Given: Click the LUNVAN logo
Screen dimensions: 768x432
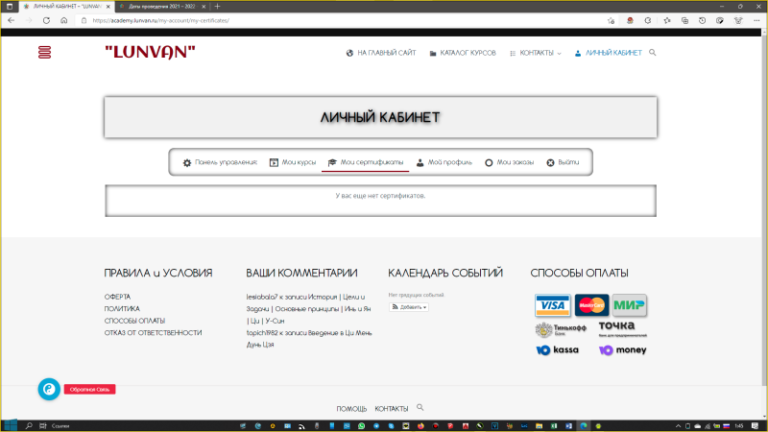Looking at the screenshot, I should (x=150, y=52).
